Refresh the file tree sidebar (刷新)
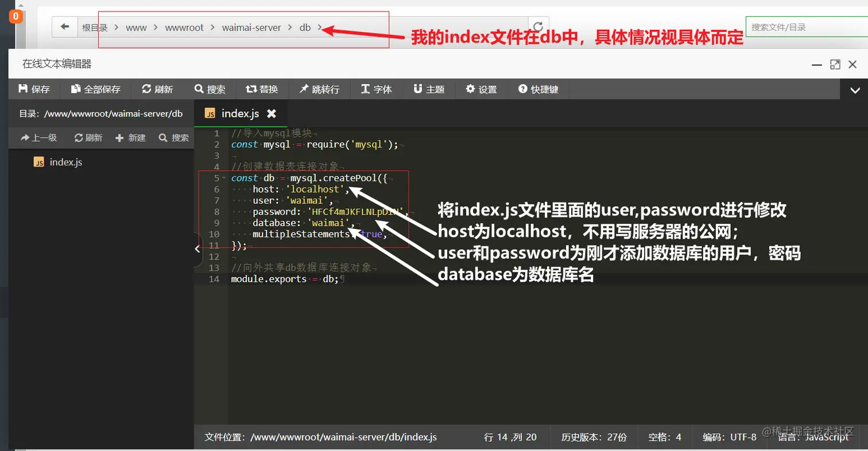The width and height of the screenshot is (868, 451). (x=88, y=138)
